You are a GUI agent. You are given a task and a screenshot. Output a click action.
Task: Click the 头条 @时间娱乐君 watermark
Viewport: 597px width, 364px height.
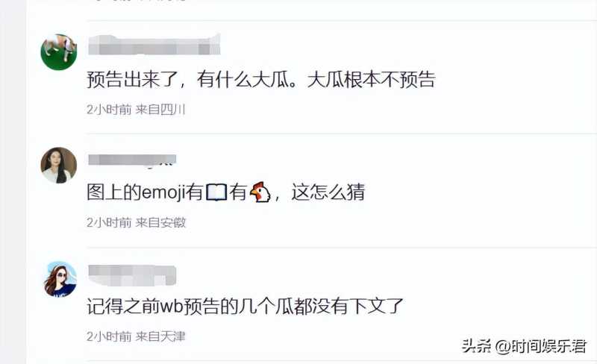click(524, 347)
